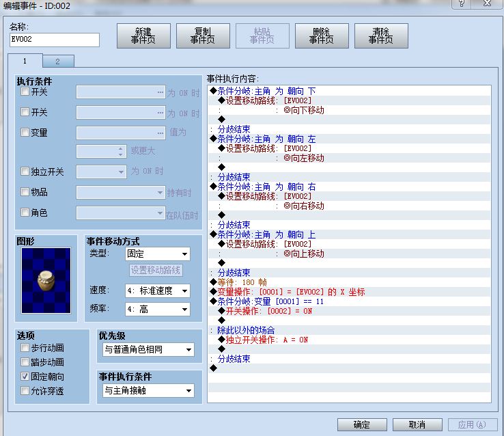Select the 等待: 180 帧 command
The height and width of the screenshot is (436, 504).
(350, 282)
